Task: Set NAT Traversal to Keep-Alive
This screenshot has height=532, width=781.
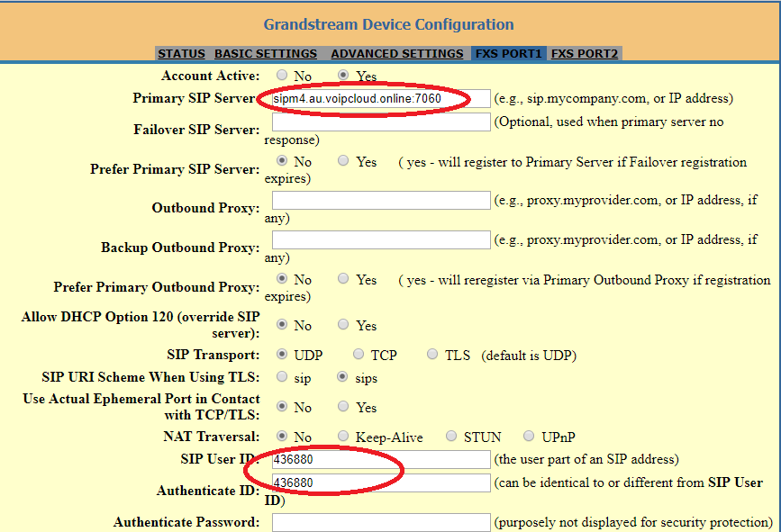Action: tap(343, 437)
